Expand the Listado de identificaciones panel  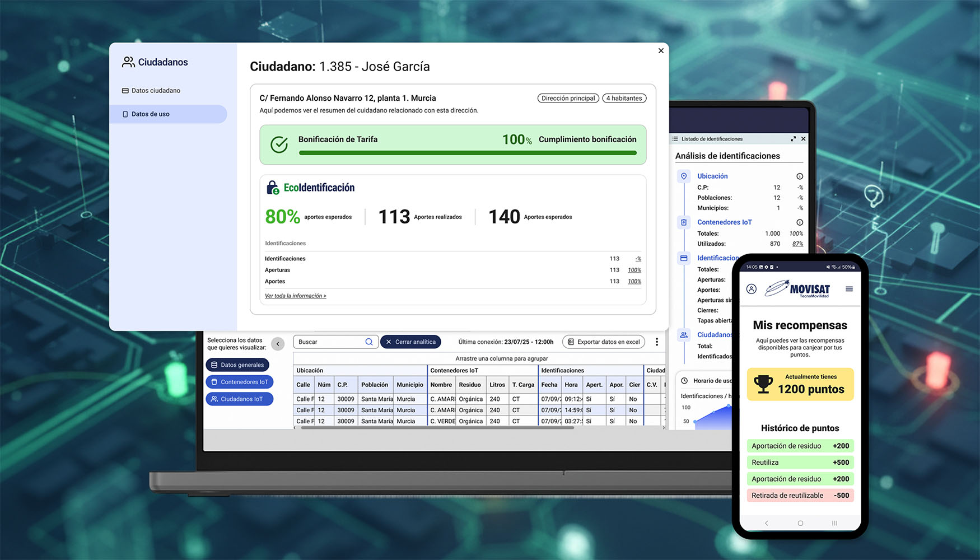tap(793, 139)
